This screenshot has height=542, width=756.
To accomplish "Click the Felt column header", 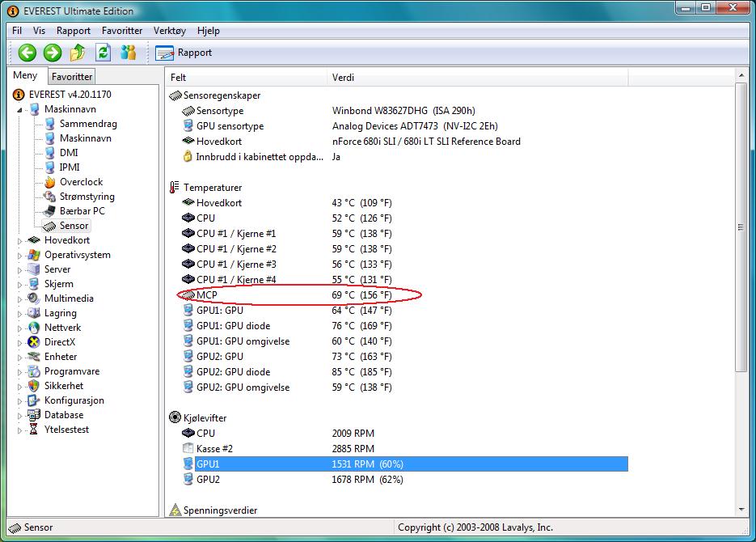I will 247,77.
